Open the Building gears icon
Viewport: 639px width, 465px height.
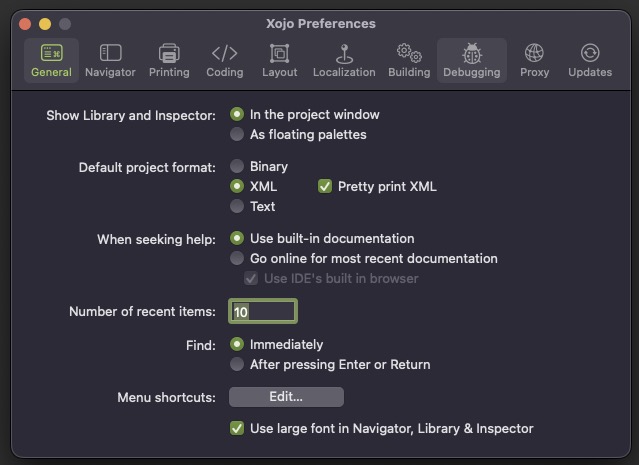pyautogui.click(x=409, y=53)
